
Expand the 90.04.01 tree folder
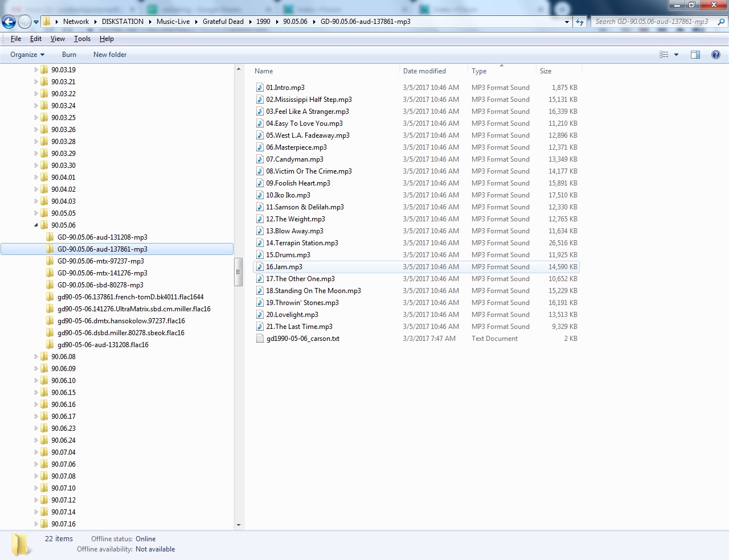point(36,178)
